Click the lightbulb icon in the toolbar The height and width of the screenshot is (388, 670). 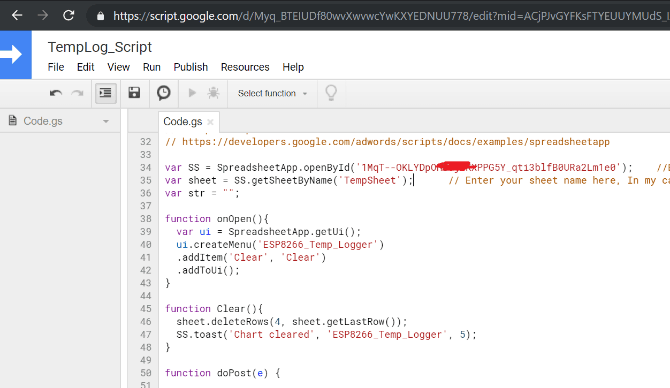coord(331,93)
